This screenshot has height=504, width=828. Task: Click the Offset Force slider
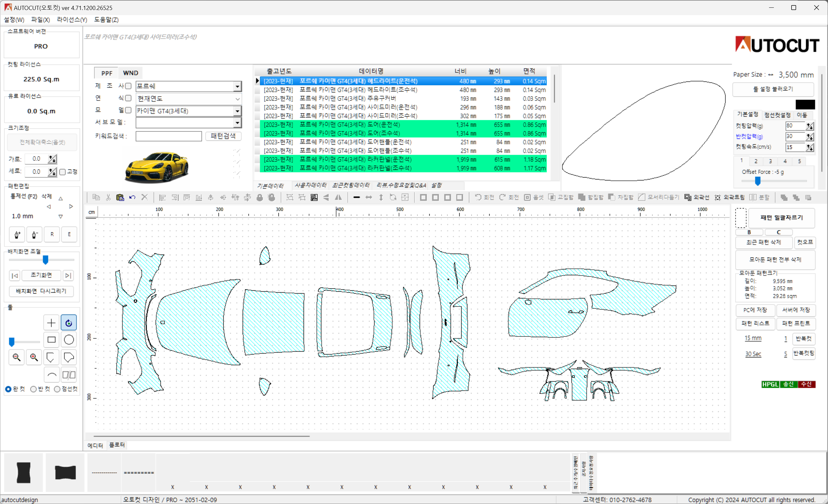[x=757, y=181]
